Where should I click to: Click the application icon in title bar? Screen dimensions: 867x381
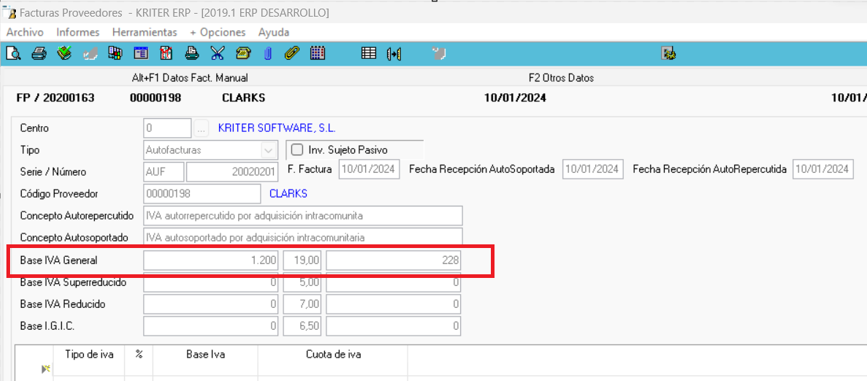[9, 13]
